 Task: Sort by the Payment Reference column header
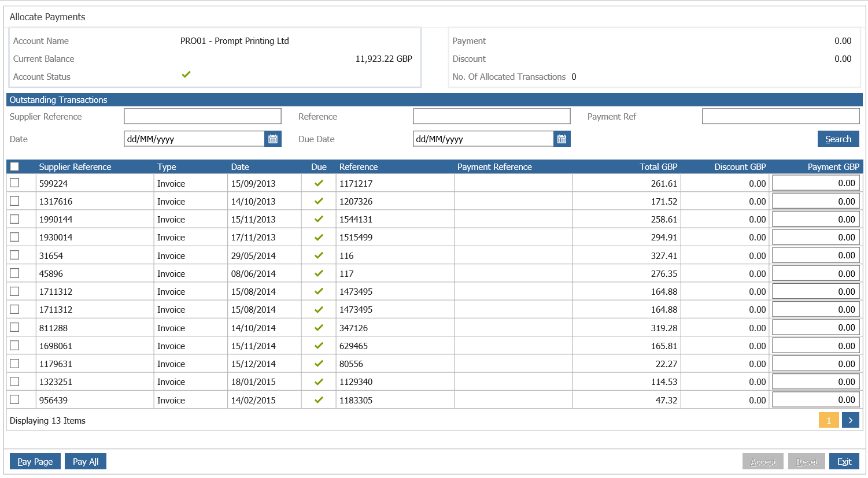(494, 166)
